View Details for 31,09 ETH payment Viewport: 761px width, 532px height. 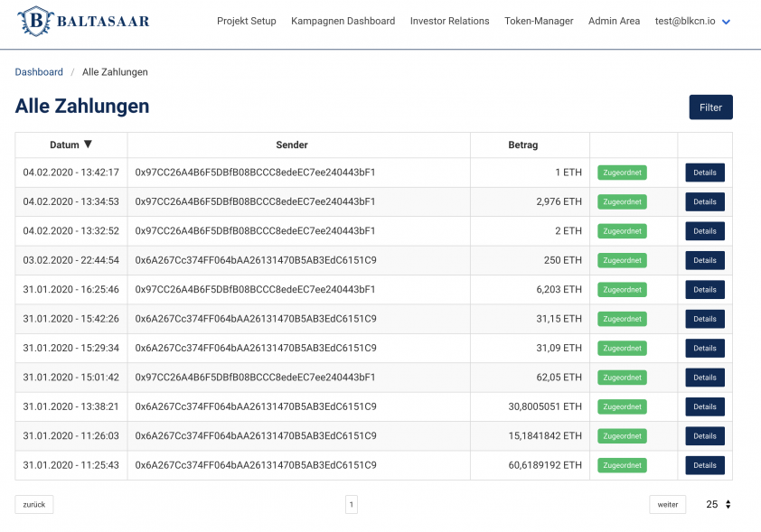(x=705, y=349)
